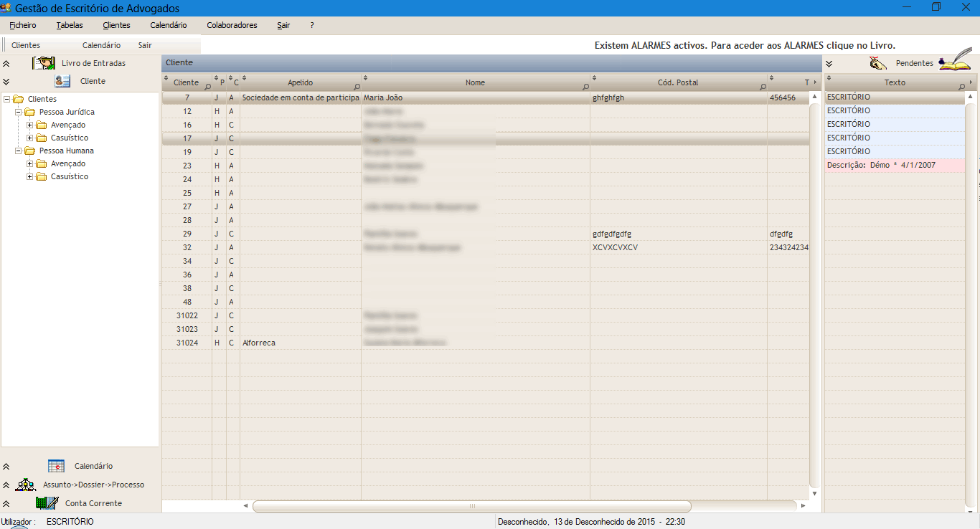Screen dimensions: 980x529
Task: Sort by the Cód. Postal column header
Action: [x=677, y=82]
